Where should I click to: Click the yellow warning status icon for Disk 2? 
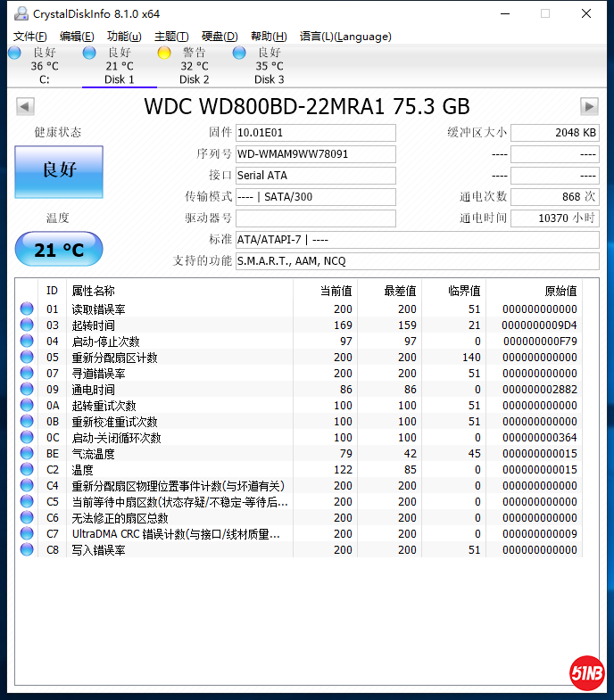[164, 53]
